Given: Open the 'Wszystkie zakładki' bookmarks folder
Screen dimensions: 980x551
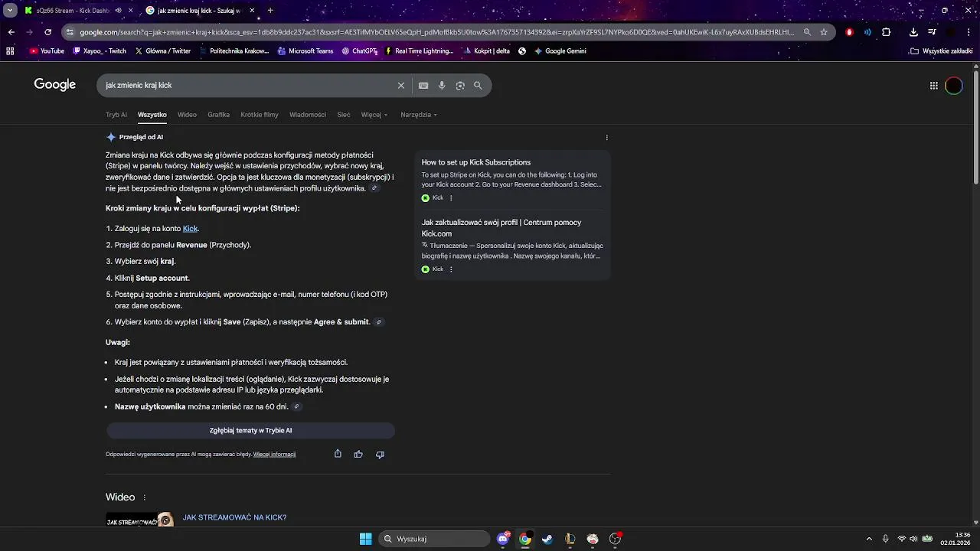Looking at the screenshot, I should coord(942,51).
